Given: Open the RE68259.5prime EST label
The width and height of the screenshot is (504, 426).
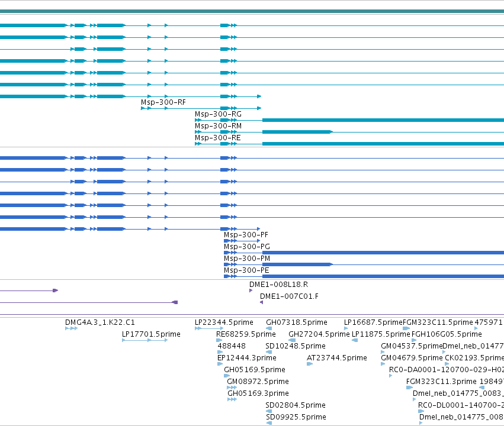Looking at the screenshot, I should (246, 334).
